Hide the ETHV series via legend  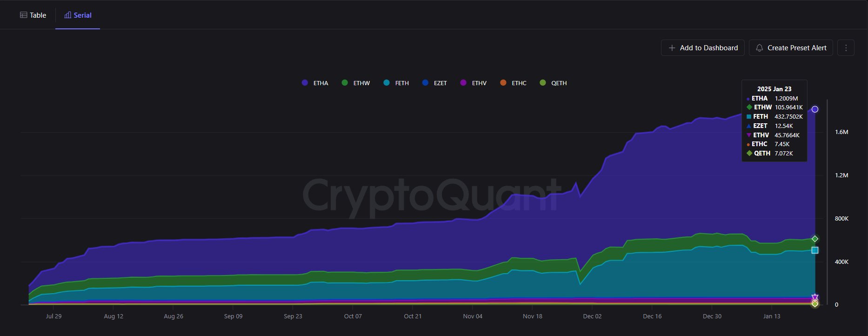click(x=473, y=83)
